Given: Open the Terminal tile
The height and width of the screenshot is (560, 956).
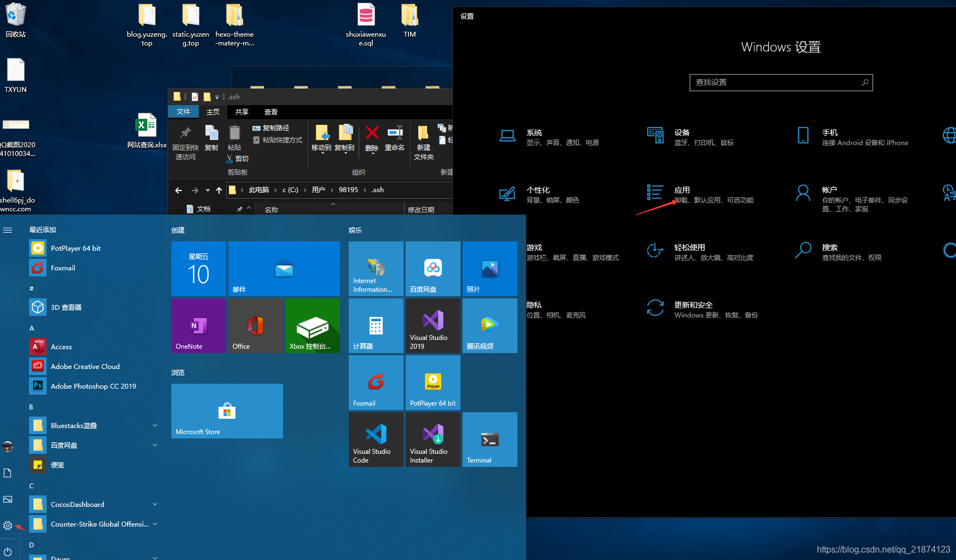Looking at the screenshot, I should [x=490, y=440].
